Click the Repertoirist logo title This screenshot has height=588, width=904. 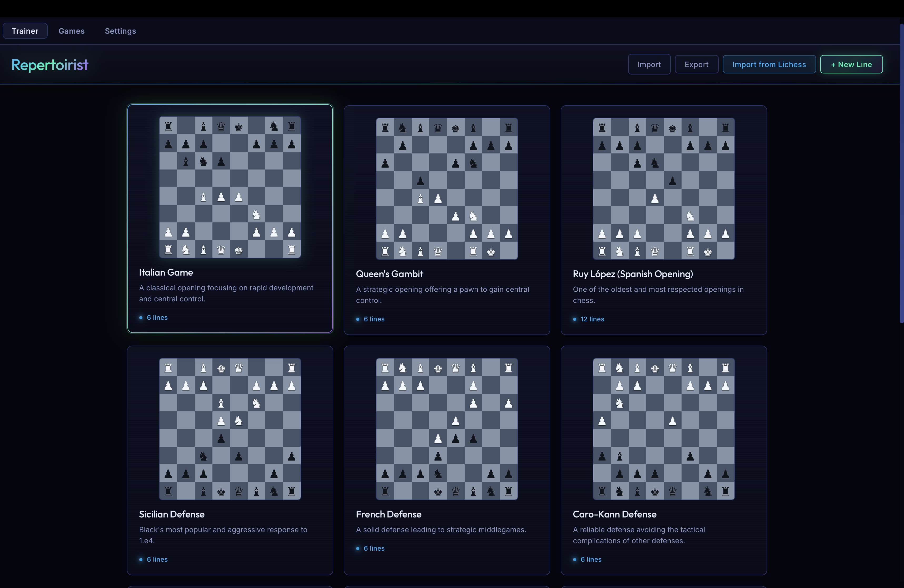click(x=50, y=65)
